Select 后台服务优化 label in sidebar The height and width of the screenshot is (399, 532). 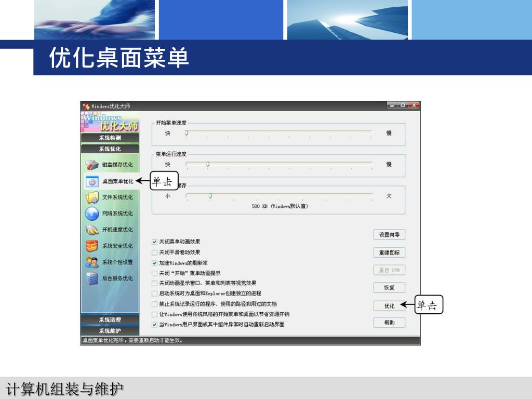117,278
